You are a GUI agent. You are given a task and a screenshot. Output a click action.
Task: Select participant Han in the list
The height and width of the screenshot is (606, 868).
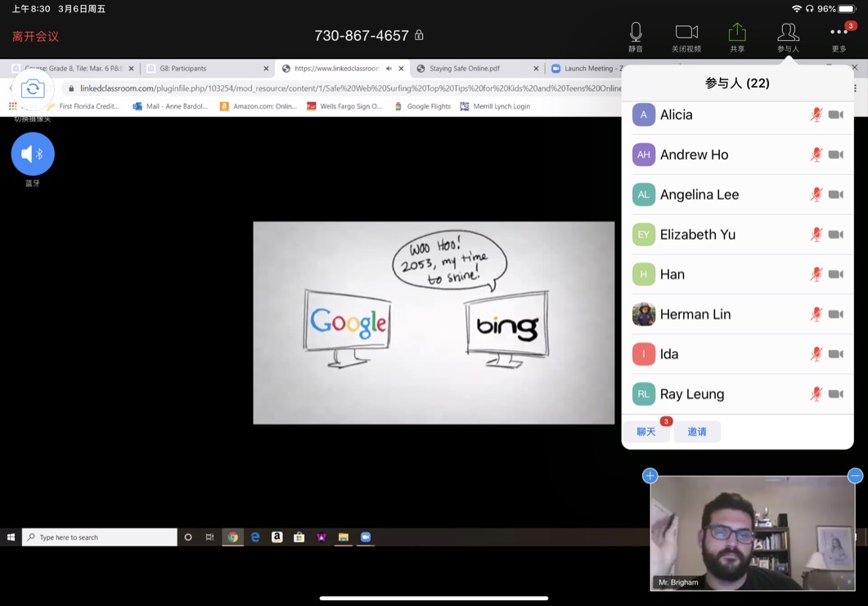(x=737, y=274)
